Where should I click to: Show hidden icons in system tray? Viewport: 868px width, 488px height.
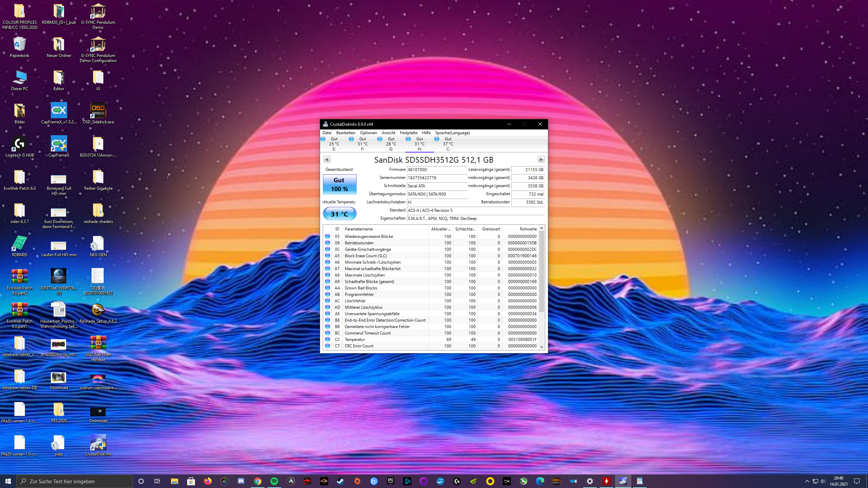[x=807, y=481]
